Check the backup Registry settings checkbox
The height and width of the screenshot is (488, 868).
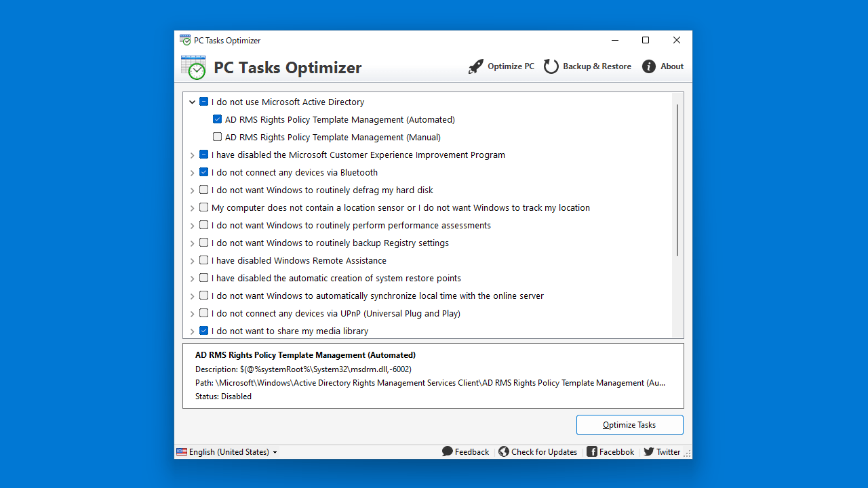203,243
